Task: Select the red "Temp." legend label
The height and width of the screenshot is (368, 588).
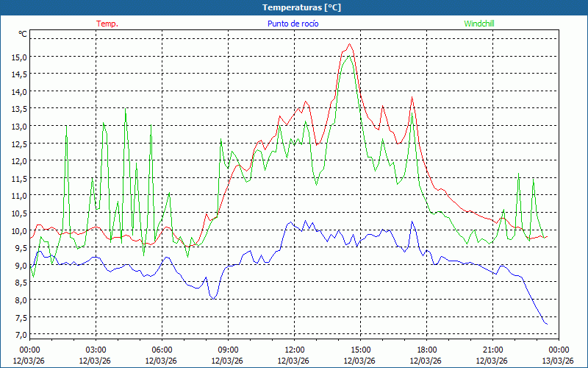Action: 107,24
